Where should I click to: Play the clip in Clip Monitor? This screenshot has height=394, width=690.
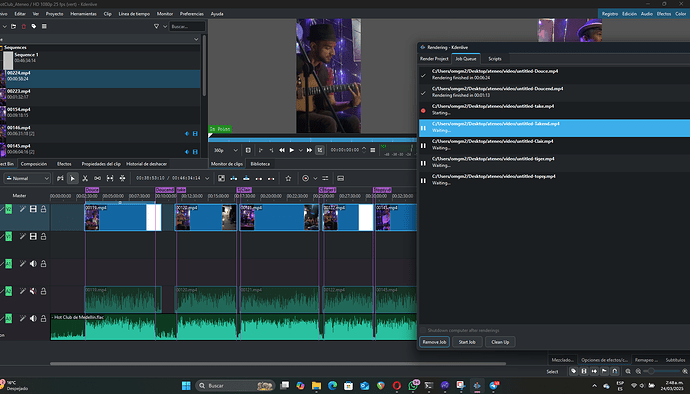click(291, 150)
